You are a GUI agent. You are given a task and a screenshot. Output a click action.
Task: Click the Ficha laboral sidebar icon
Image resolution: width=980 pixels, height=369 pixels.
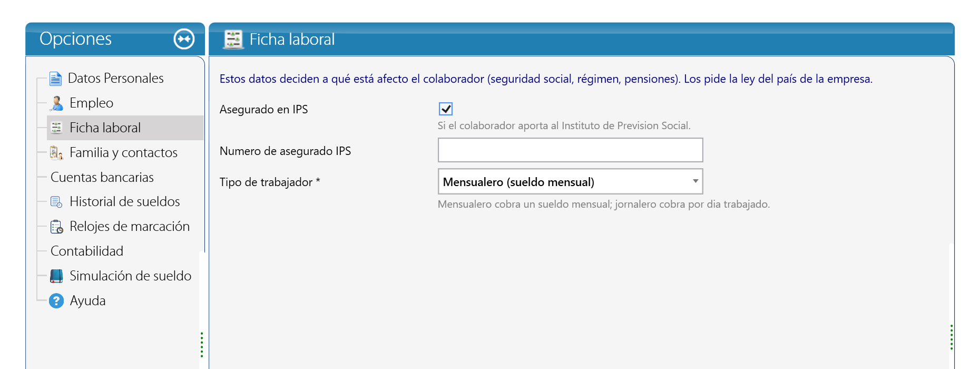(x=56, y=128)
